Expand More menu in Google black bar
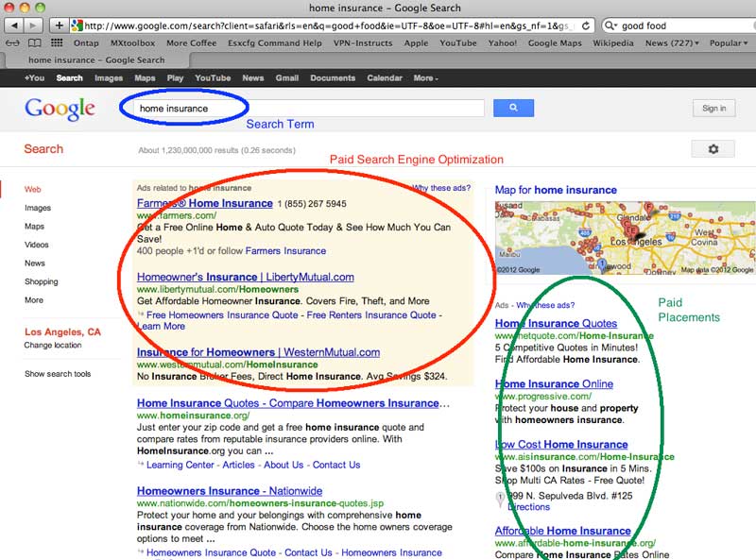 [426, 78]
